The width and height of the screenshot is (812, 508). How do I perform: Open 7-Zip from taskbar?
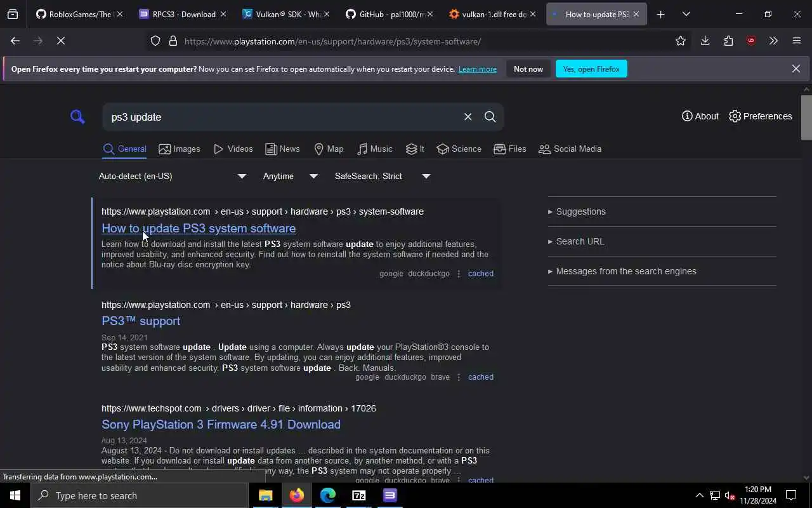pos(358,495)
